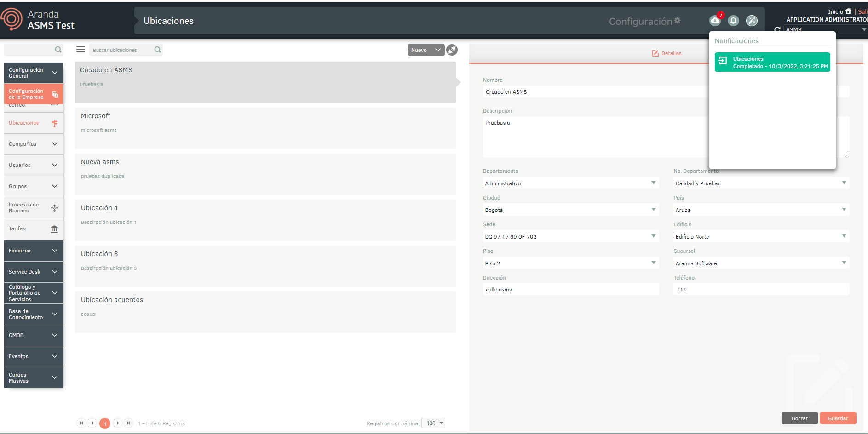
Task: Select the Microsoft location card
Action: (265, 128)
